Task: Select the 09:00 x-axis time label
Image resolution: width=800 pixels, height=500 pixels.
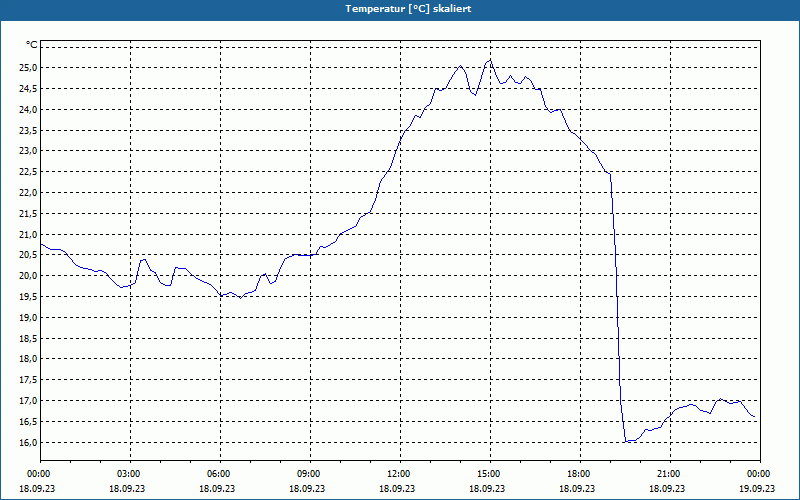Action: coord(310,473)
